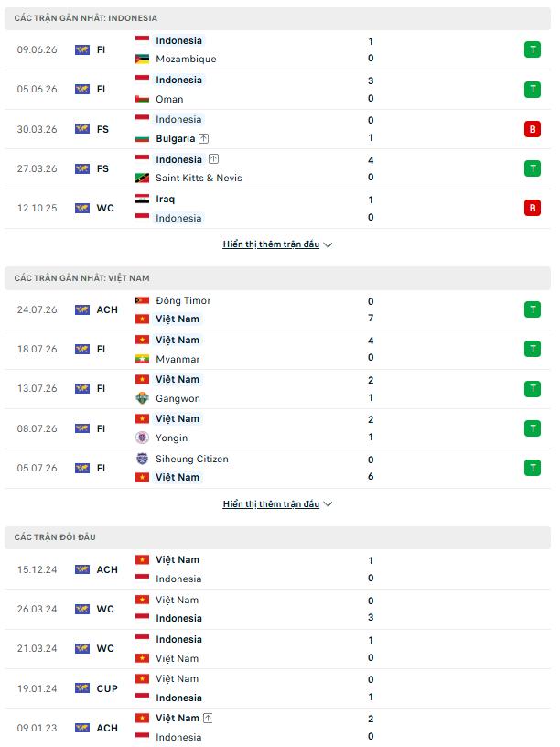Screen dimensions: 560x747
Task: Click the red B badge for Bulgaria match
Action: (x=533, y=129)
